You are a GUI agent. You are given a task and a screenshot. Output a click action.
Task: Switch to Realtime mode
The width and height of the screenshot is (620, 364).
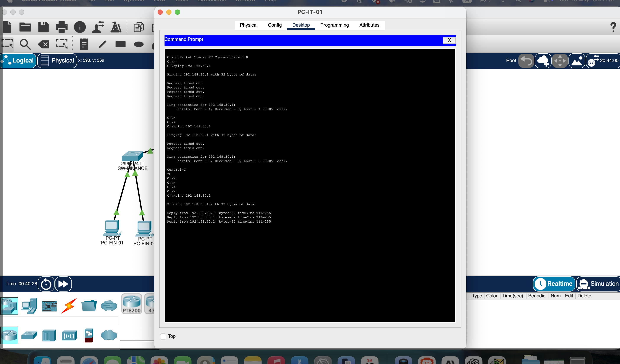[x=554, y=284]
